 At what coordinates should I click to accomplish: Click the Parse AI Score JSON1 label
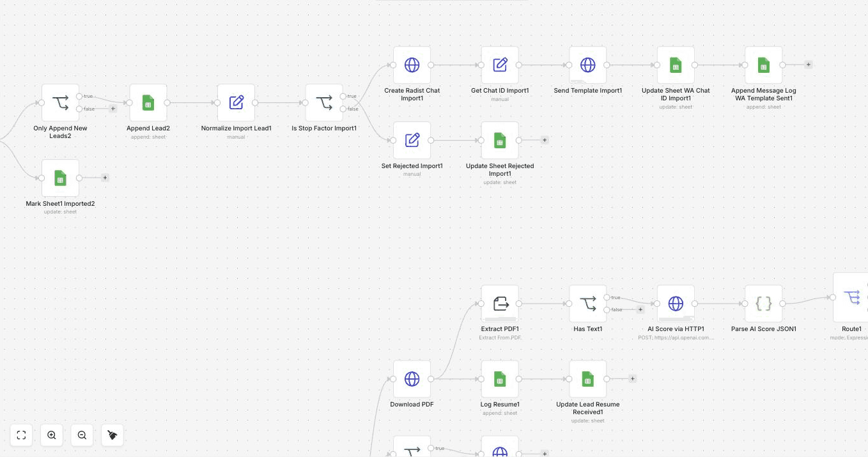[x=764, y=329]
